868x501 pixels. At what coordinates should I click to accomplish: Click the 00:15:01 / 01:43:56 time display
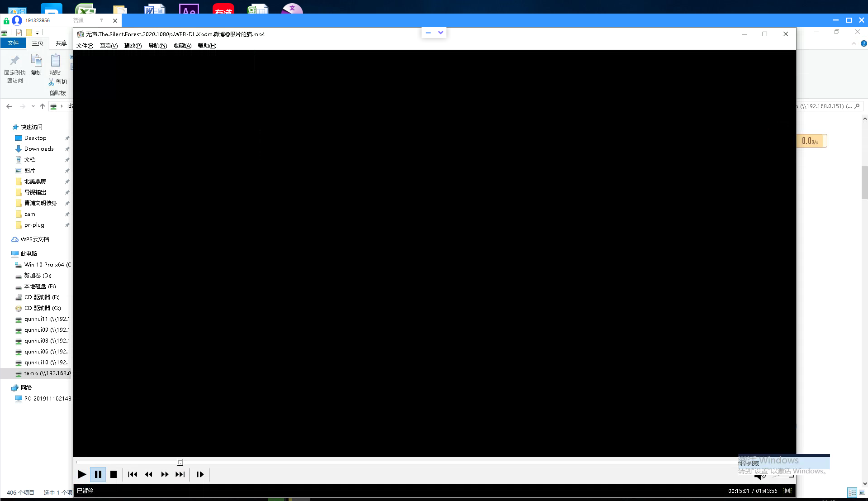click(753, 491)
